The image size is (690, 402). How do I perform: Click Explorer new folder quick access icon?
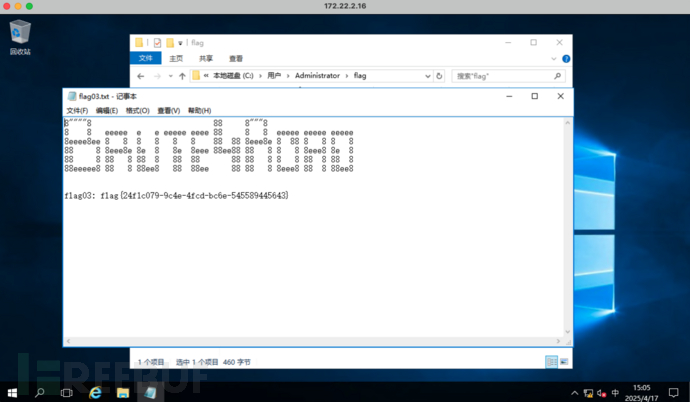coord(170,43)
